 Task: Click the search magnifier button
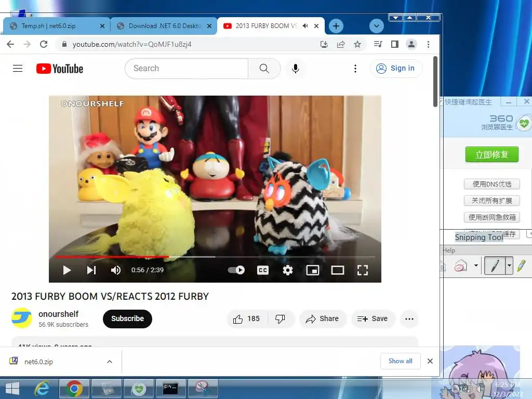click(264, 69)
